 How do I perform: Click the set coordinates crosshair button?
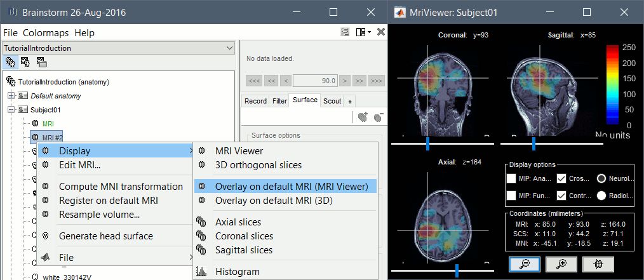(598, 263)
